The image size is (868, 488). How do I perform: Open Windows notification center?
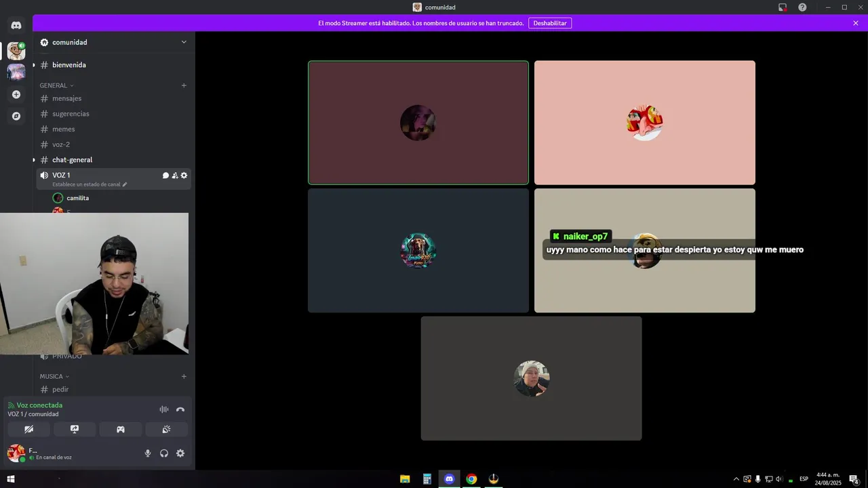click(x=854, y=479)
